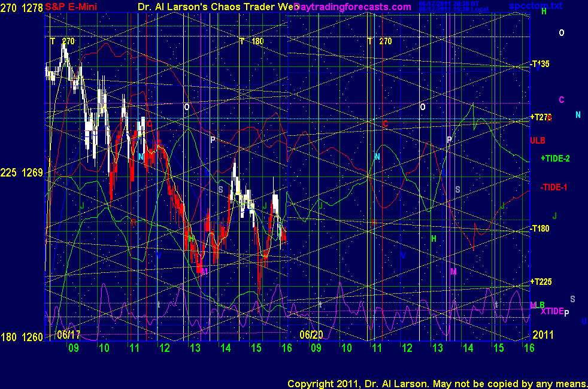
Task: Click the 06/20 date label
Action: [311, 335]
